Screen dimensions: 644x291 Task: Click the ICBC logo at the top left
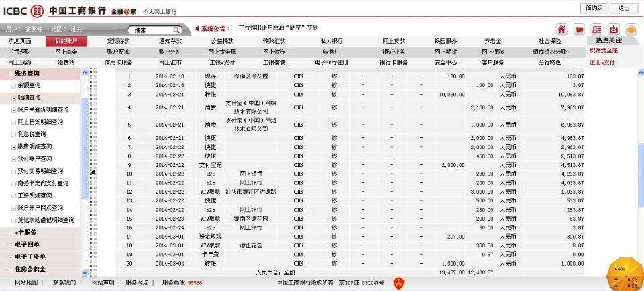click(x=23, y=10)
